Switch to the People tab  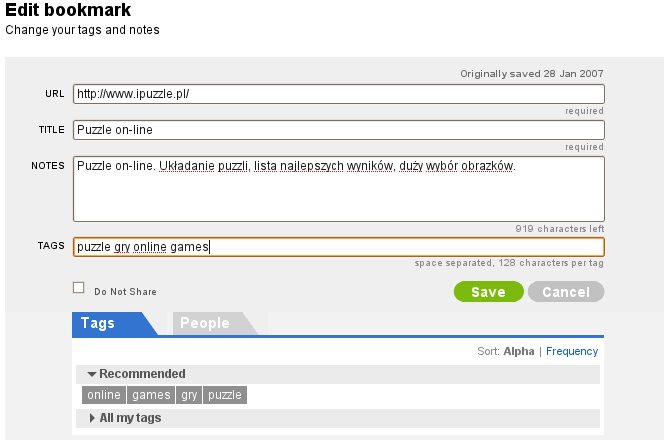tap(213, 323)
